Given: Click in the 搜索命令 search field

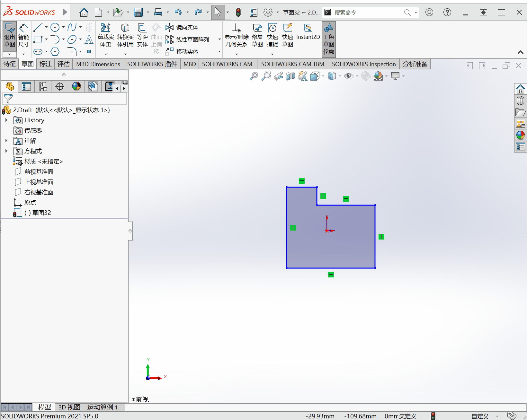Looking at the screenshot, I should (368, 13).
